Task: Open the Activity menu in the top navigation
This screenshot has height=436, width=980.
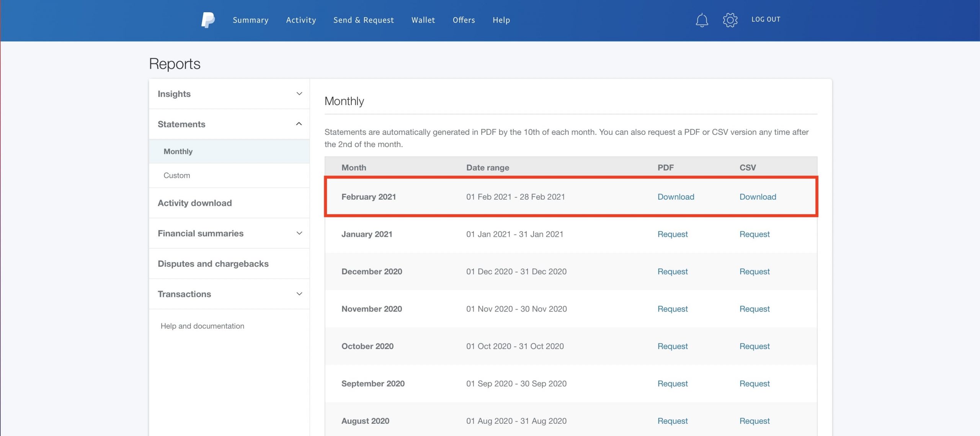Action: (x=301, y=20)
